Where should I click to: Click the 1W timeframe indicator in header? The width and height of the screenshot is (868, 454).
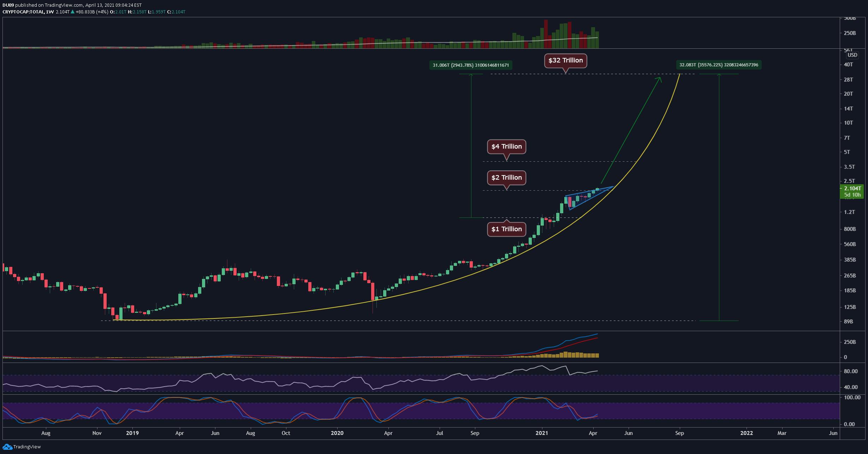point(50,12)
